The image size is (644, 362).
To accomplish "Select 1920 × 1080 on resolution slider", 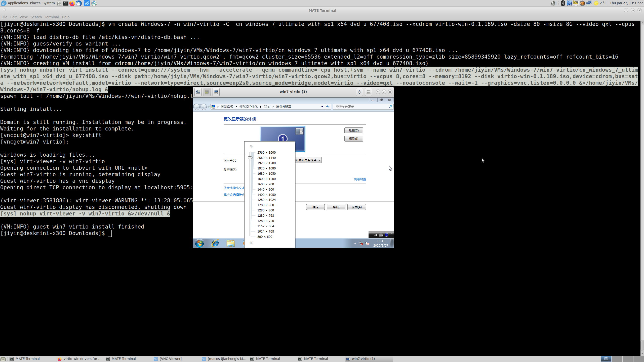I will point(266,168).
